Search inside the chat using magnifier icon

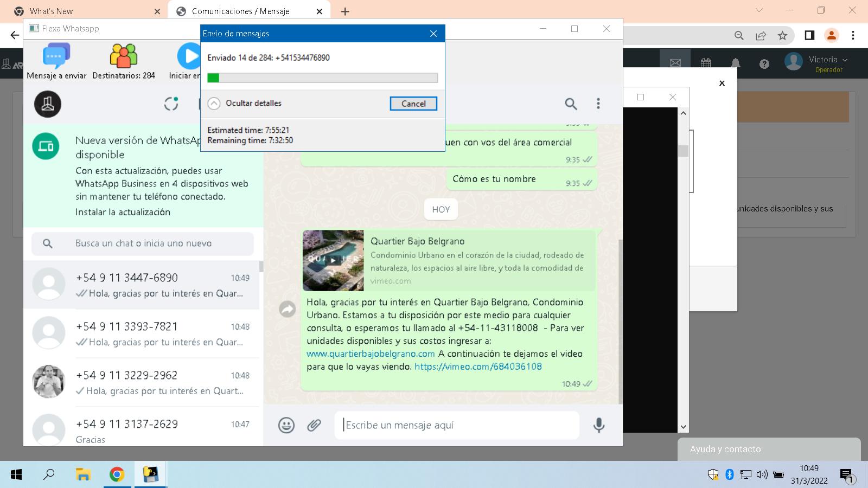point(571,104)
